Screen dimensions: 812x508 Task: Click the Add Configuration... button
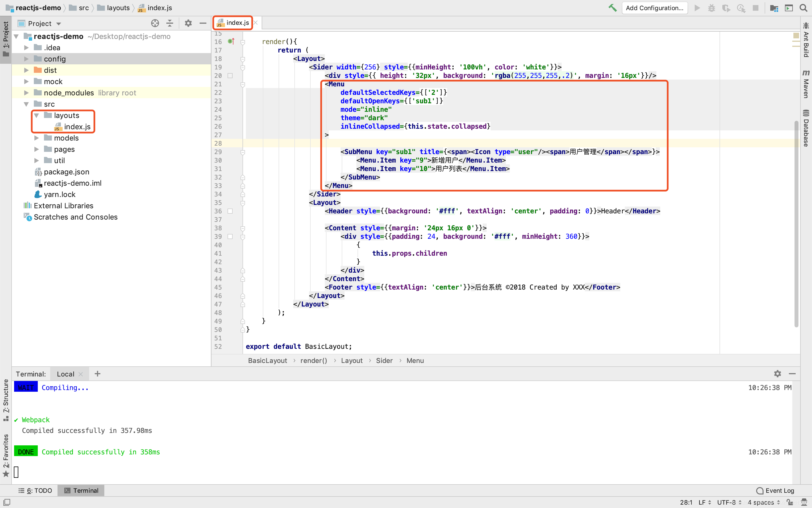click(x=655, y=8)
